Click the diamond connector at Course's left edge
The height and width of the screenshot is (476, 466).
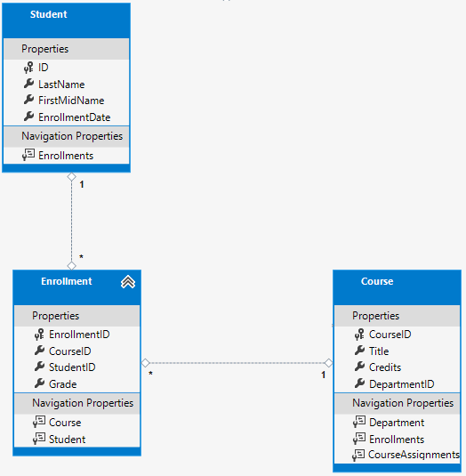coord(328,363)
